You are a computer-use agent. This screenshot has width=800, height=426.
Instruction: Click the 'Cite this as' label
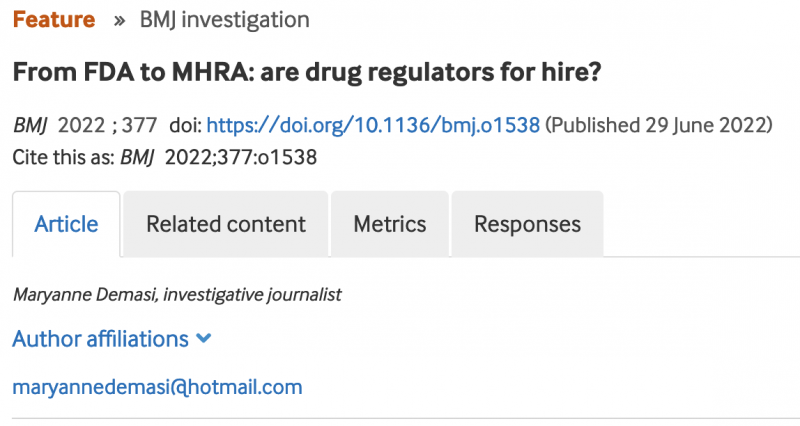click(64, 157)
